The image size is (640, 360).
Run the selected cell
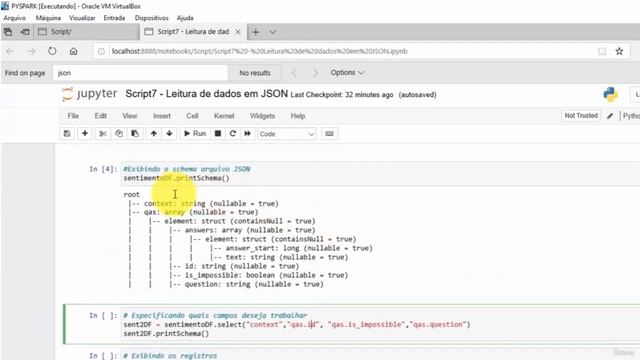click(x=195, y=133)
